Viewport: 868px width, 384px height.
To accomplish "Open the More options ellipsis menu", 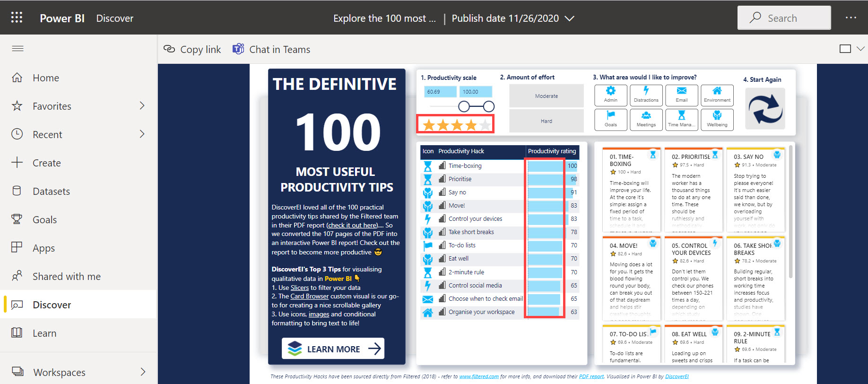I will (x=851, y=17).
